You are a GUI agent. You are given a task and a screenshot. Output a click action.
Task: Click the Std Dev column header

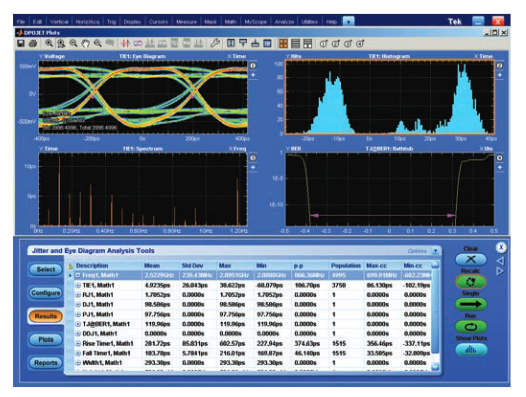pyautogui.click(x=192, y=266)
